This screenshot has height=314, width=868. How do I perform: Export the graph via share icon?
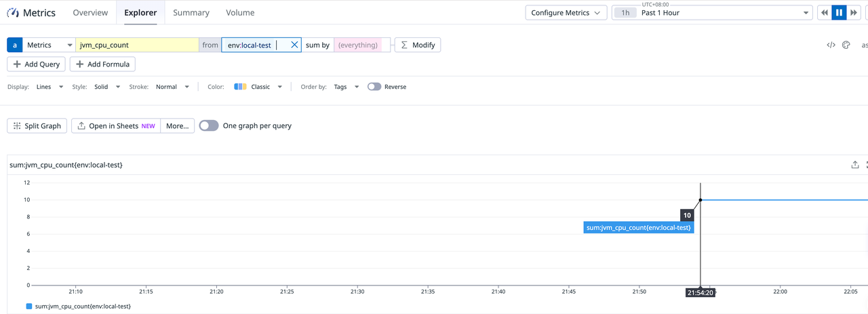point(855,165)
